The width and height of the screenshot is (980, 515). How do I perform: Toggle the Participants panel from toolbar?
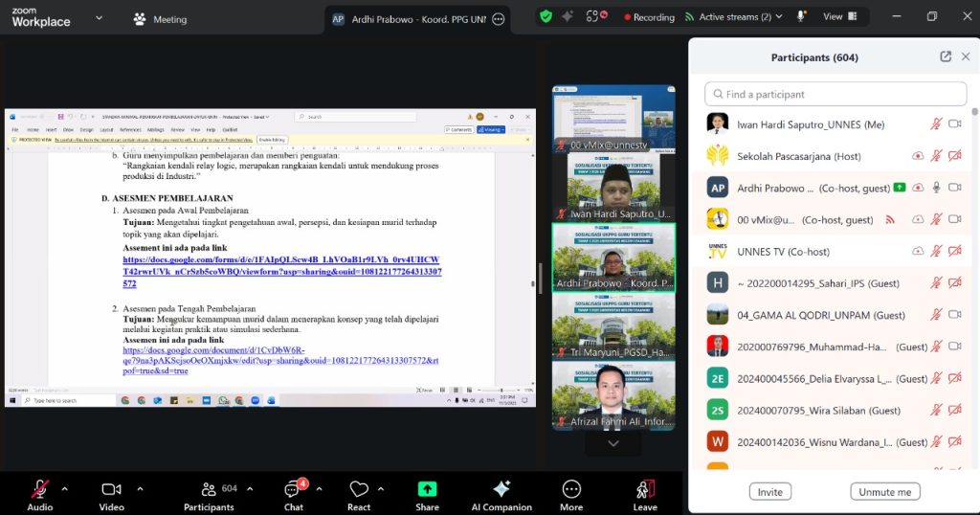208,489
